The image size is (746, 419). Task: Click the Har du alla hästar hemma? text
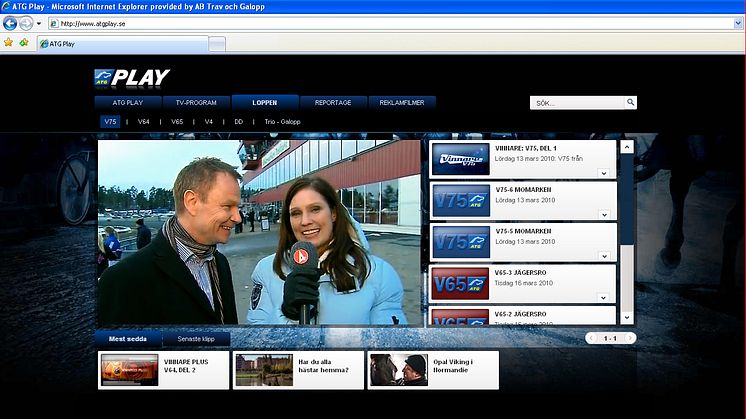pyautogui.click(x=323, y=366)
